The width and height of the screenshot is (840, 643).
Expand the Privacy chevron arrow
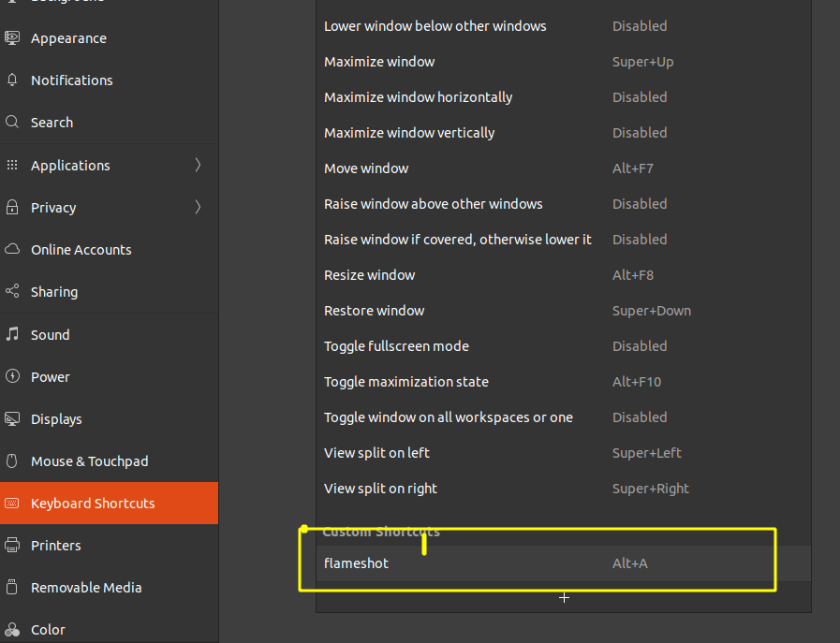(198, 207)
